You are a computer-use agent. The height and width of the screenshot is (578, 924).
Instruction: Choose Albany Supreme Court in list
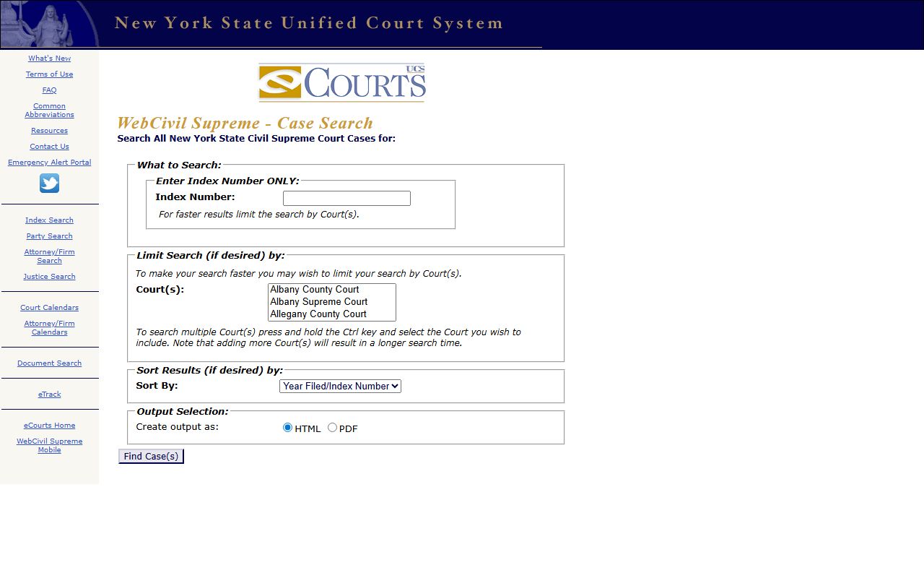point(331,302)
